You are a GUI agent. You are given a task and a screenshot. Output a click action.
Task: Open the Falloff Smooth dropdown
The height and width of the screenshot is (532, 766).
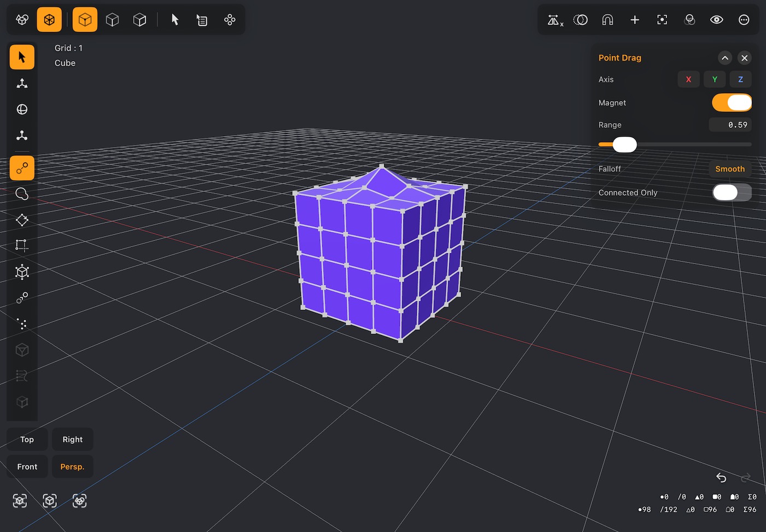(x=730, y=169)
